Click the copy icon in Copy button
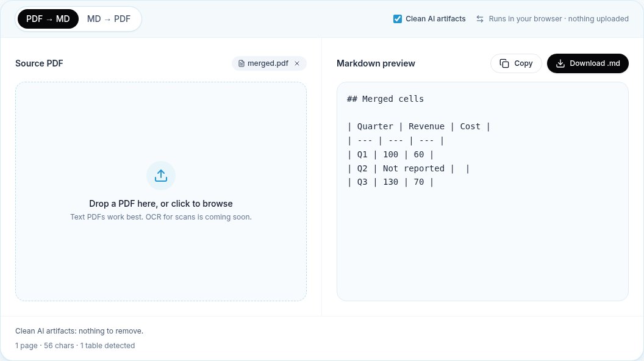Viewport: 644px width, 361px height. pos(504,63)
